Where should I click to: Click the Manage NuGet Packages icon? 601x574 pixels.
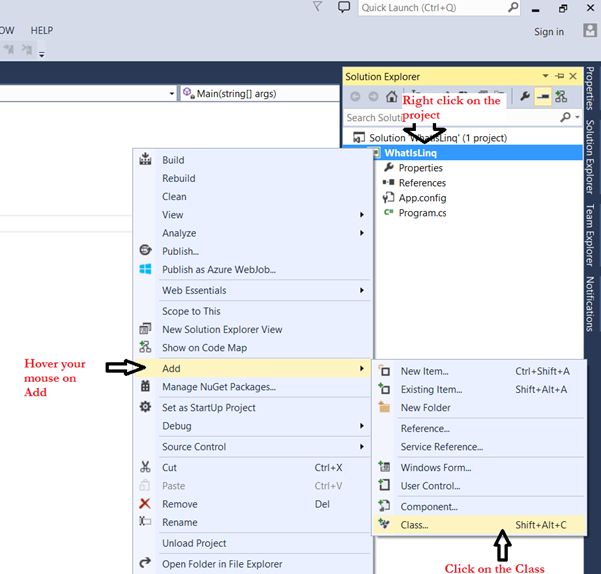[145, 386]
